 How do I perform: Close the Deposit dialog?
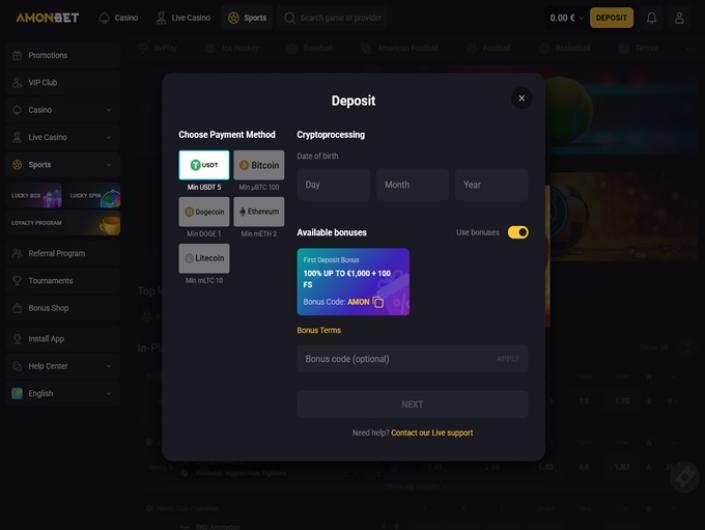522,98
